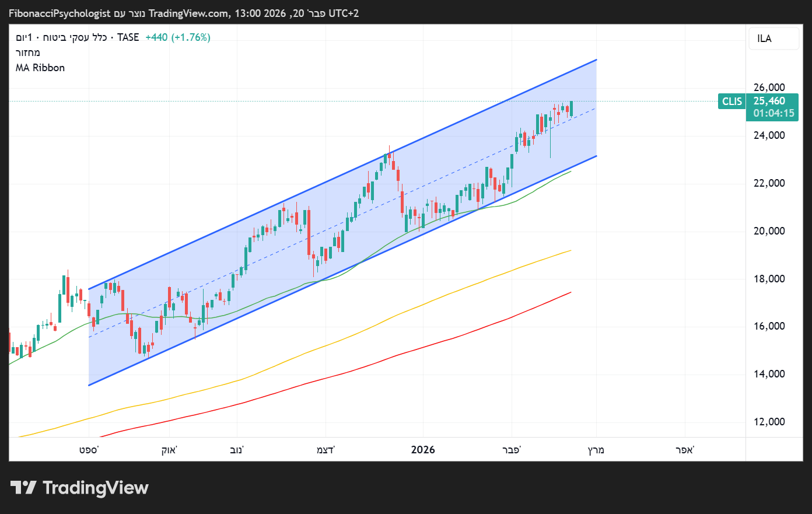This screenshot has width=812, height=514.
Task: Click the 14,000 price axis label
Action: pyautogui.click(x=769, y=374)
